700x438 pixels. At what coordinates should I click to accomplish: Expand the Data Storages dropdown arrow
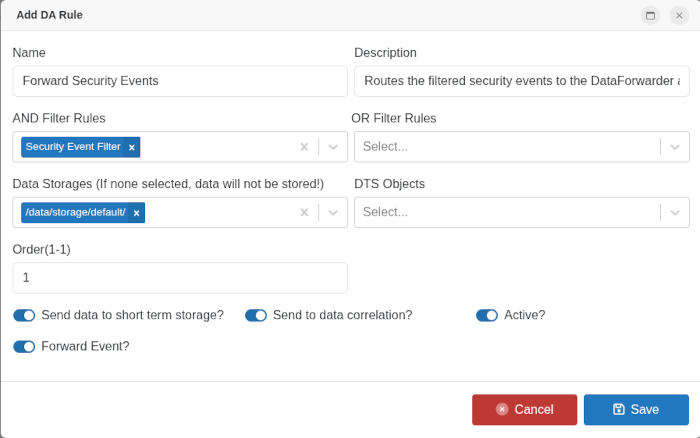(x=333, y=212)
